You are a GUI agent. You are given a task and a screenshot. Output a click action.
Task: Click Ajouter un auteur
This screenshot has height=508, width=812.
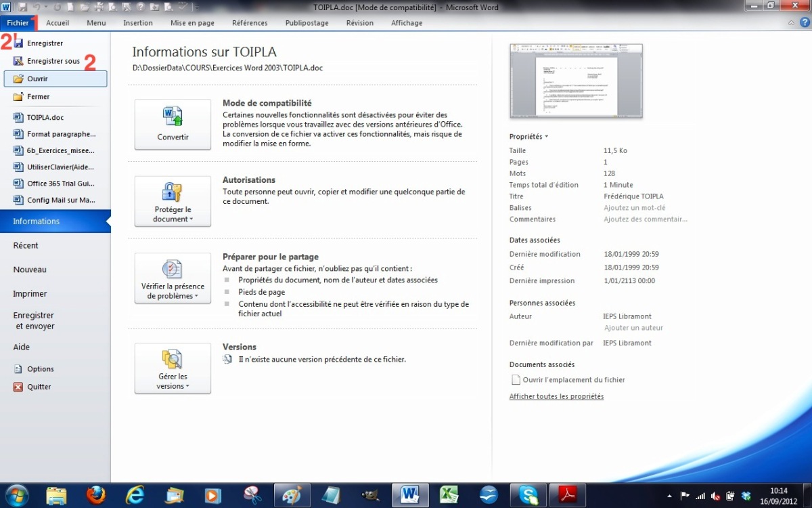[633, 328]
